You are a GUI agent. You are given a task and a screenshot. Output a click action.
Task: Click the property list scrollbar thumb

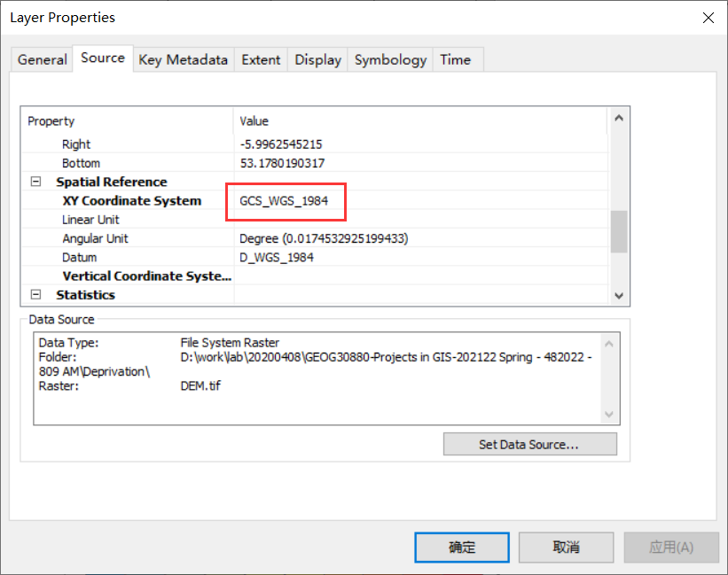[x=618, y=231]
